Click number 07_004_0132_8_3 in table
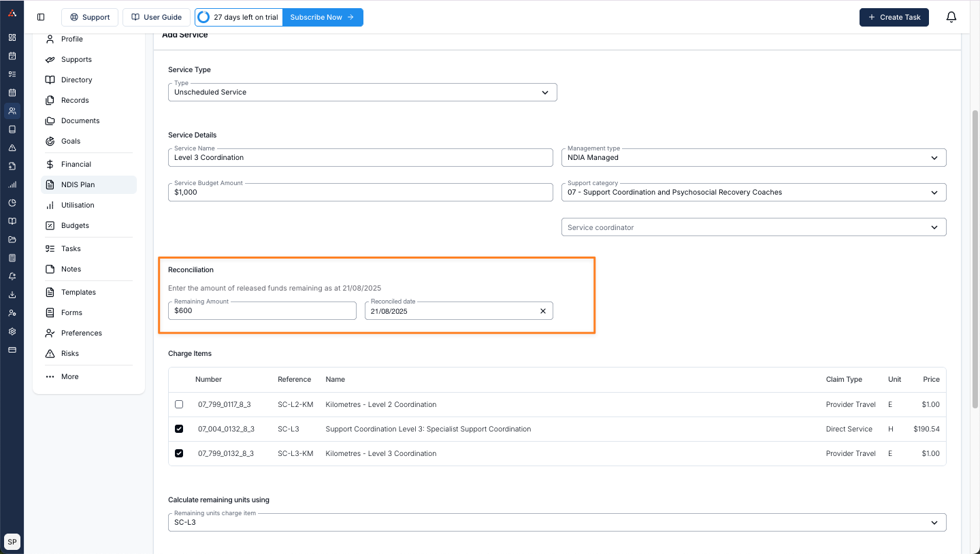This screenshot has width=980, height=554. coord(226,429)
